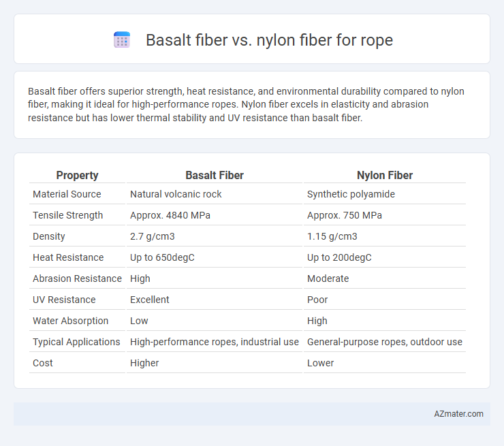The width and height of the screenshot is (504, 446).
Task: Select the 'Tensile Strength' row label
Action: coord(68,215)
